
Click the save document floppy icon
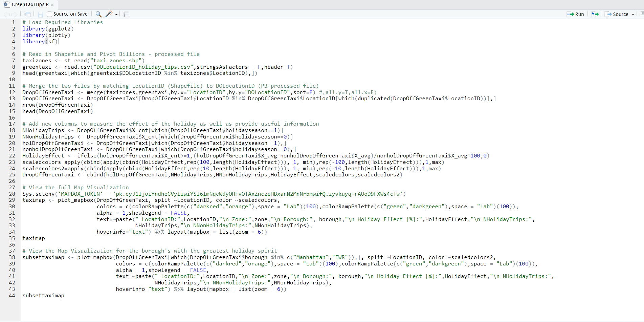40,14
